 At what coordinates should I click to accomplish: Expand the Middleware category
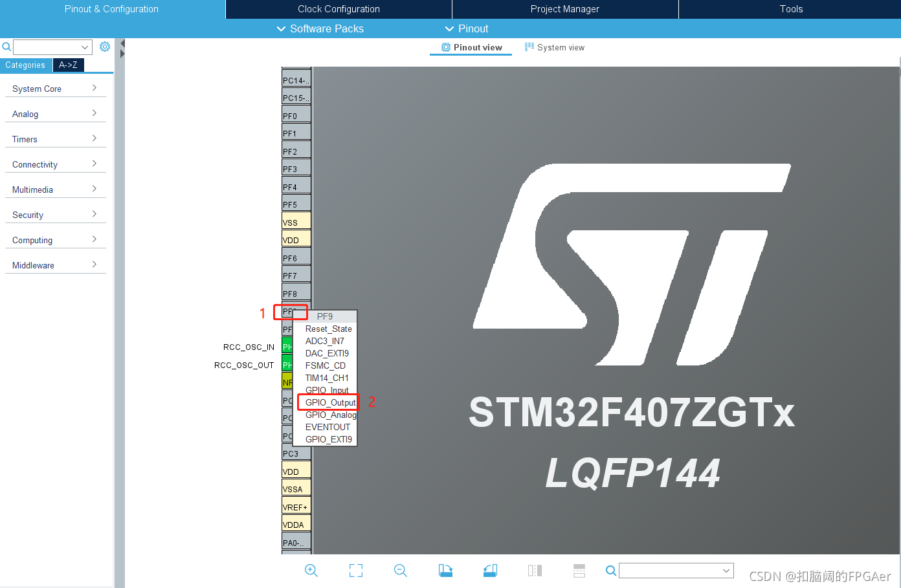coord(55,265)
